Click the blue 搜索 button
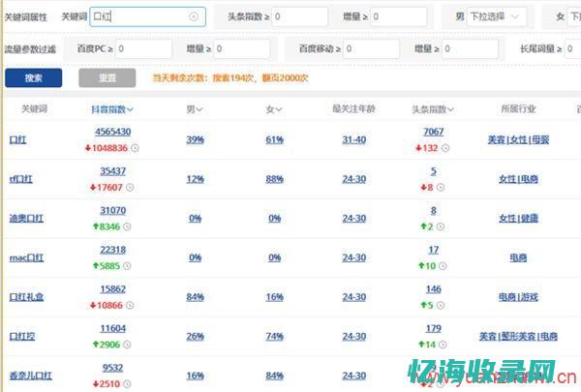581x392 pixels. coord(33,78)
